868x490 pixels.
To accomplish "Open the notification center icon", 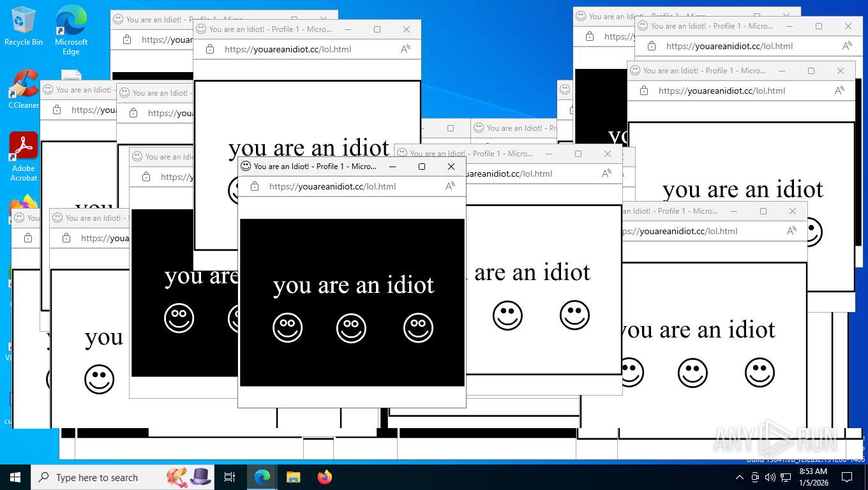I will [847, 477].
